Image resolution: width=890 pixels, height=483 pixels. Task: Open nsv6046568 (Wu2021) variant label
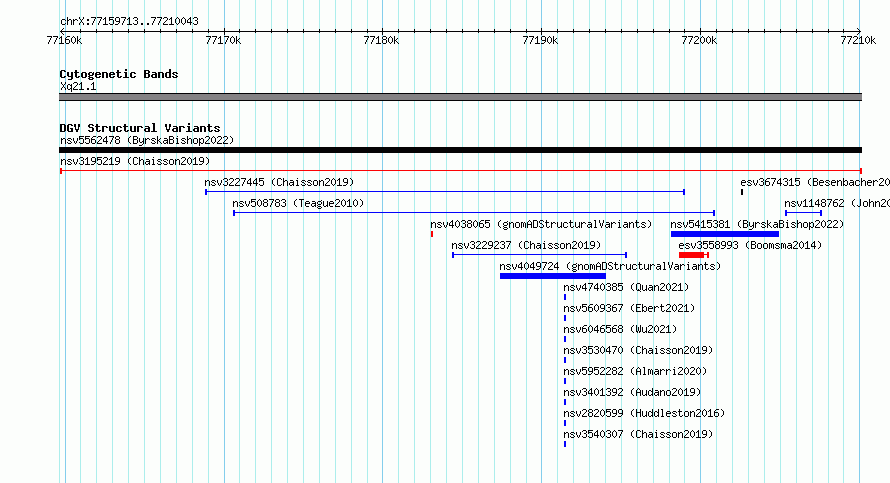click(620, 329)
